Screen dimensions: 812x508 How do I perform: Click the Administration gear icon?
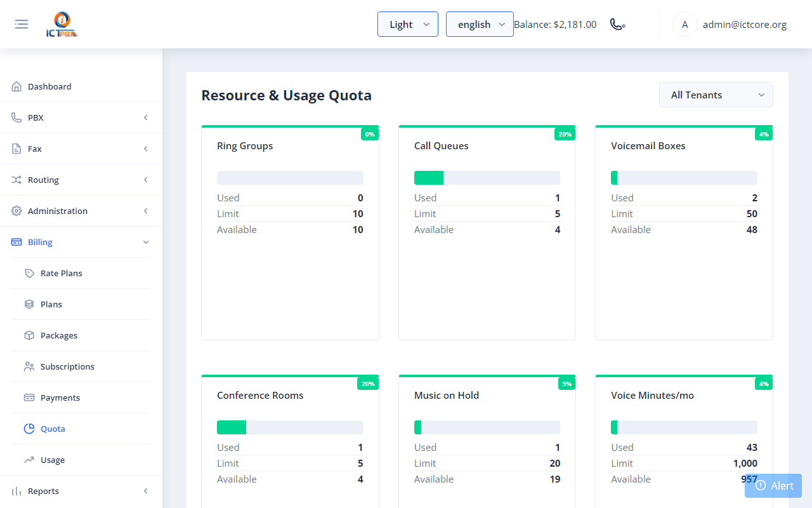[x=16, y=211]
